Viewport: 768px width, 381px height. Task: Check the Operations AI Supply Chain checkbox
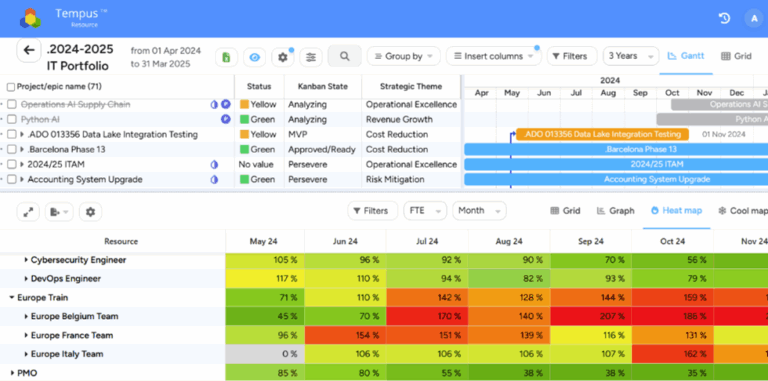point(12,104)
